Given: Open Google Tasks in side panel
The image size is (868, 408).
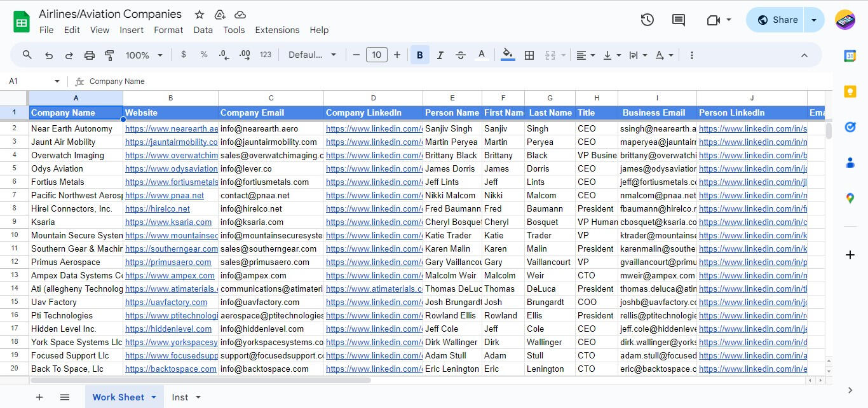Looking at the screenshot, I should pyautogui.click(x=850, y=127).
